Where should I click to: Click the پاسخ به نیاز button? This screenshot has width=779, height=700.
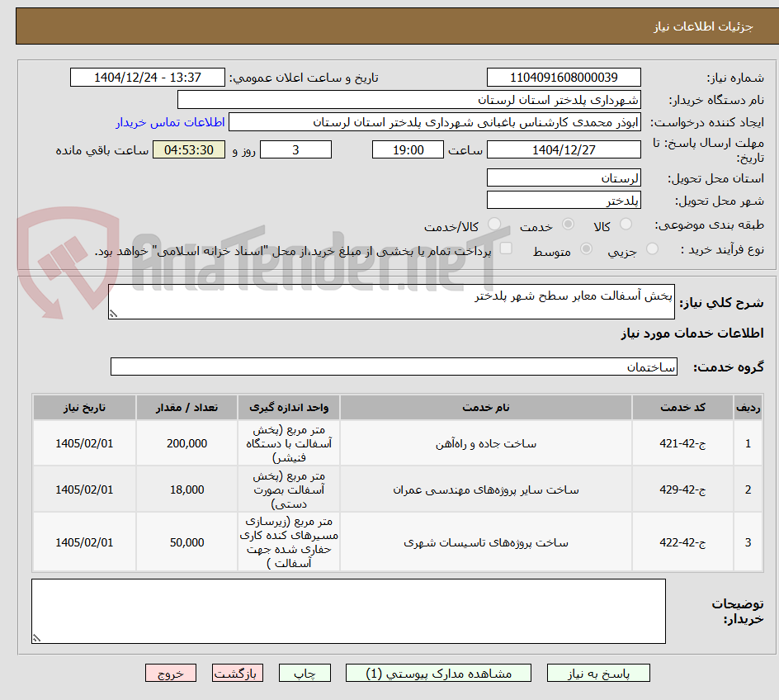click(598, 674)
